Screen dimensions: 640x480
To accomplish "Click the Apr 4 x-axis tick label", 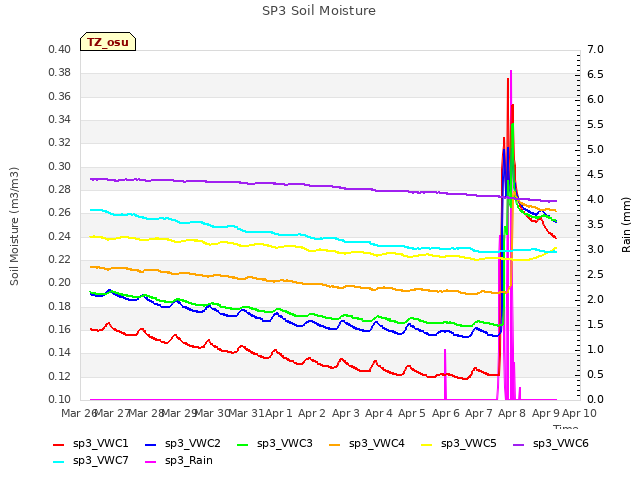I will (379, 413).
